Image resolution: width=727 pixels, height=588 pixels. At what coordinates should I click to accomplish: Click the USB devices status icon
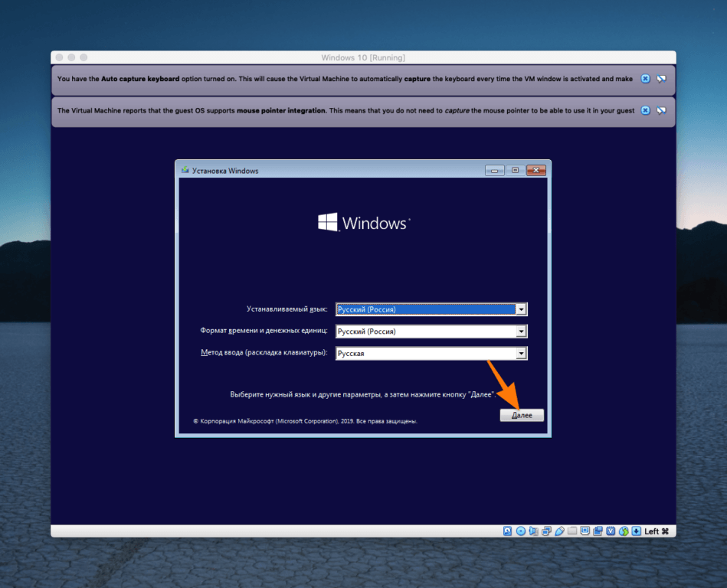560,531
